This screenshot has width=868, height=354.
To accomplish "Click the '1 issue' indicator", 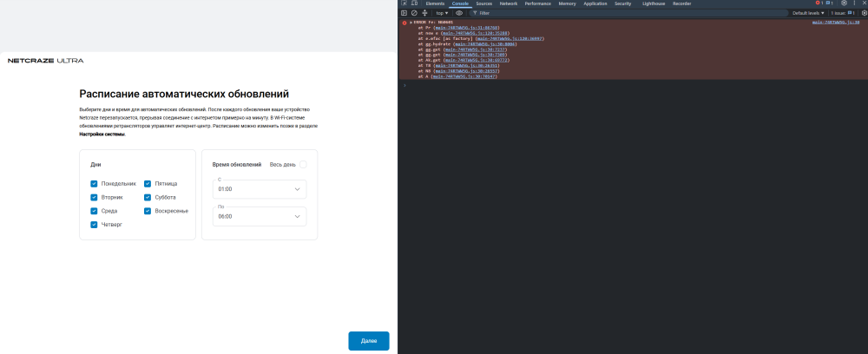I will click(843, 13).
